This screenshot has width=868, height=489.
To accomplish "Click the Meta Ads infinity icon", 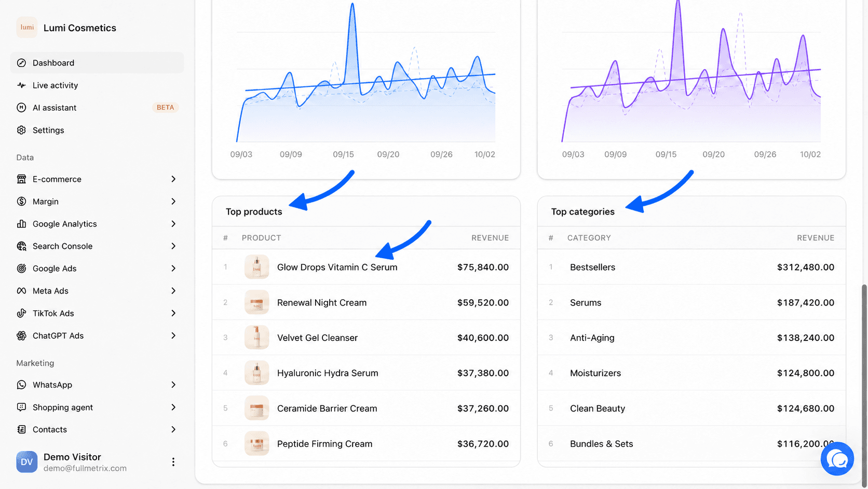I will coord(21,290).
